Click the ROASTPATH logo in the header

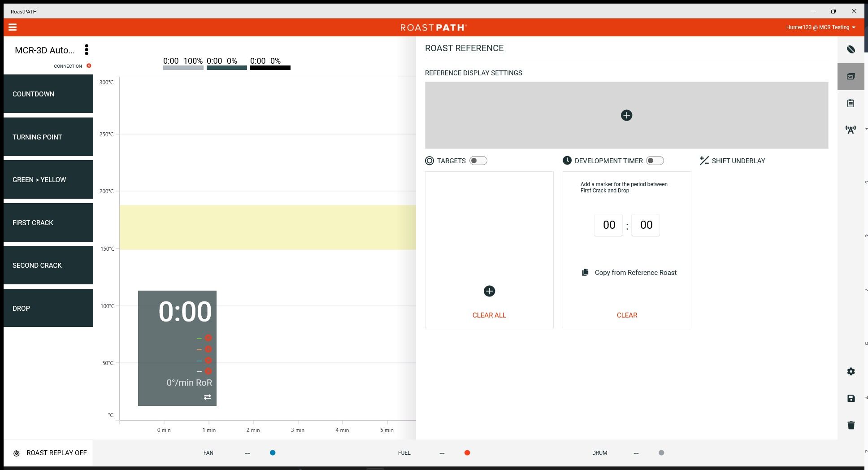click(x=434, y=27)
